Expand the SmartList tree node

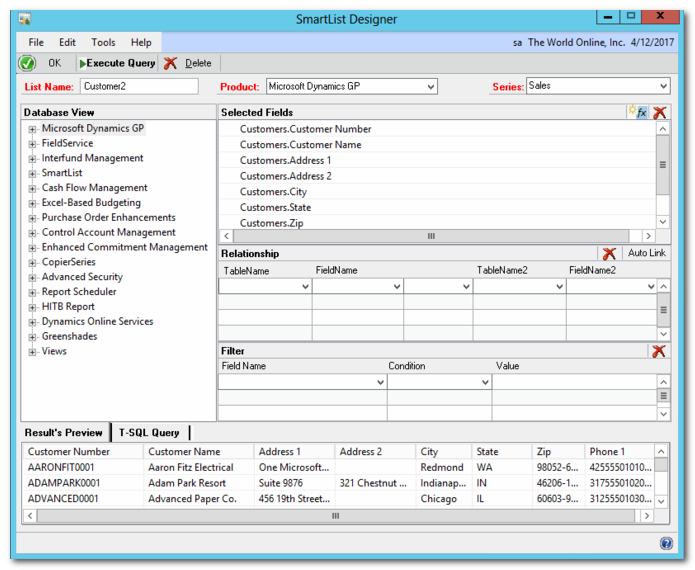32,174
